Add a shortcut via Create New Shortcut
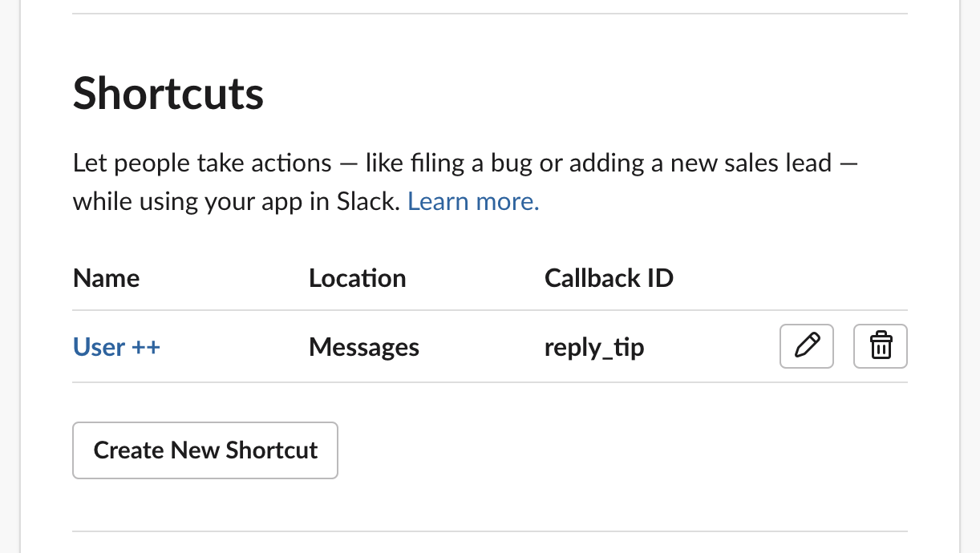The height and width of the screenshot is (553, 980). coord(205,450)
